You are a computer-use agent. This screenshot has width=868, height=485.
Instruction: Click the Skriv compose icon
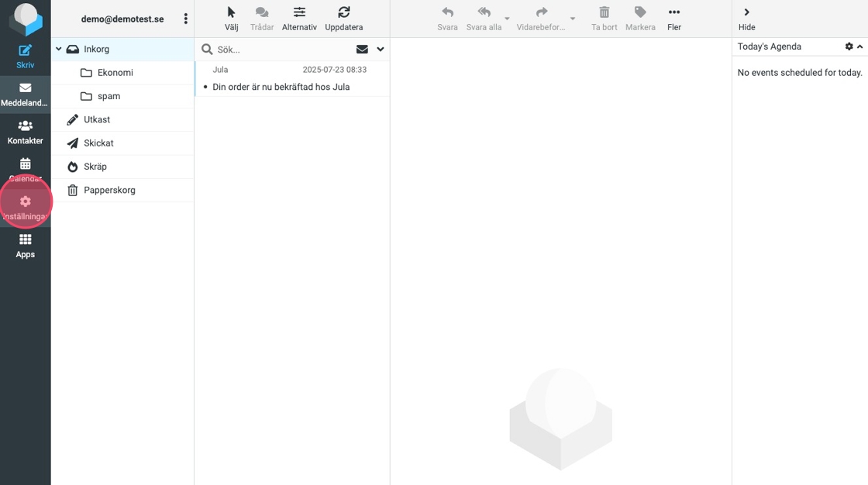25,51
